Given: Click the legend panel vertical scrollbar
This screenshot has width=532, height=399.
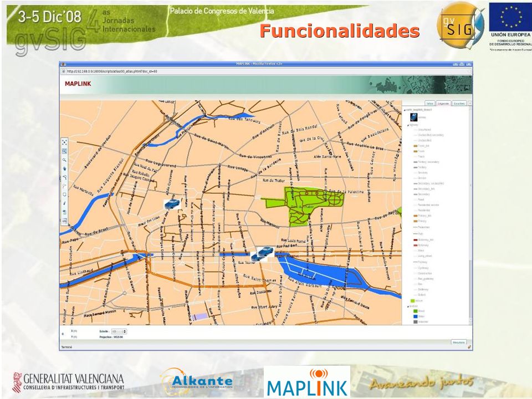Looking at the screenshot, I should pos(470,216).
